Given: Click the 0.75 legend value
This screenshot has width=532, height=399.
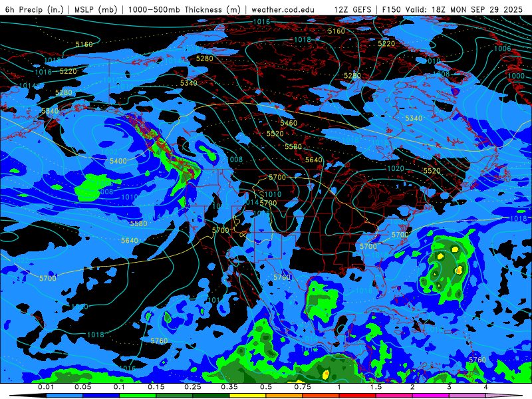Looking at the screenshot, I should click(x=303, y=387).
